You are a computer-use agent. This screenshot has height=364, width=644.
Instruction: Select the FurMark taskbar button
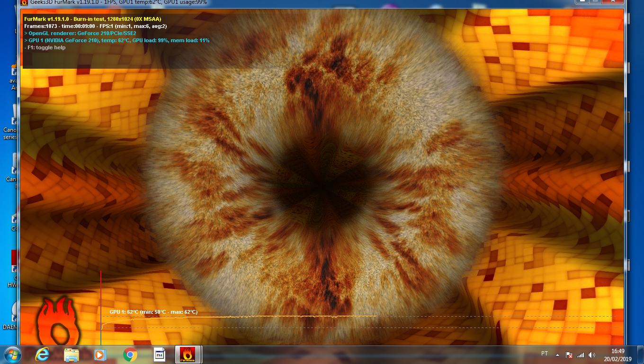pos(188,355)
